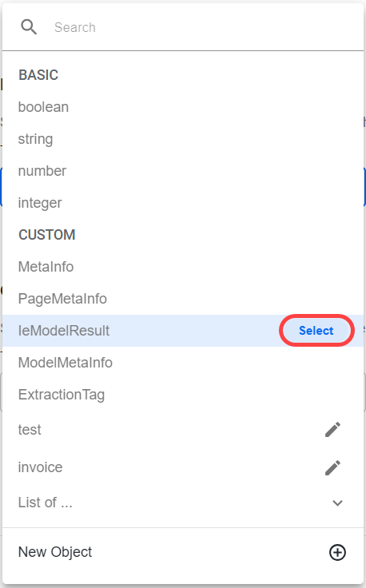Select the ModelMetaInfo custom type
Screen dimensions: 366x588
coord(183,363)
